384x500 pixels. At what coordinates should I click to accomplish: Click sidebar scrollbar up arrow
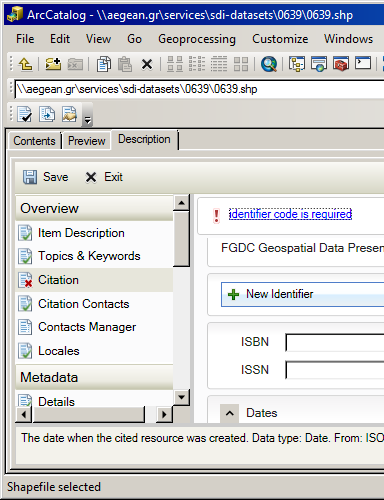click(x=182, y=203)
